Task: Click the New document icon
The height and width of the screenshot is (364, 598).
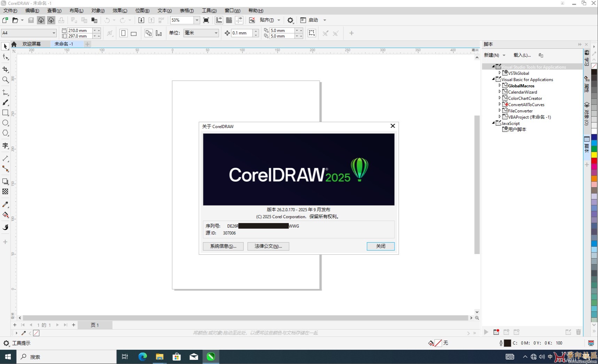Action: 5,20
